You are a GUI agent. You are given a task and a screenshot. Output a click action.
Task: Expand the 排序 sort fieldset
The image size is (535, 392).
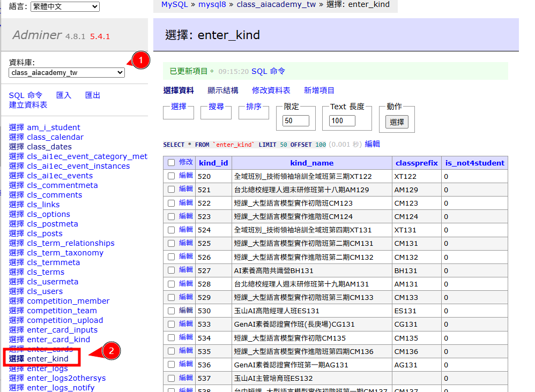point(254,107)
